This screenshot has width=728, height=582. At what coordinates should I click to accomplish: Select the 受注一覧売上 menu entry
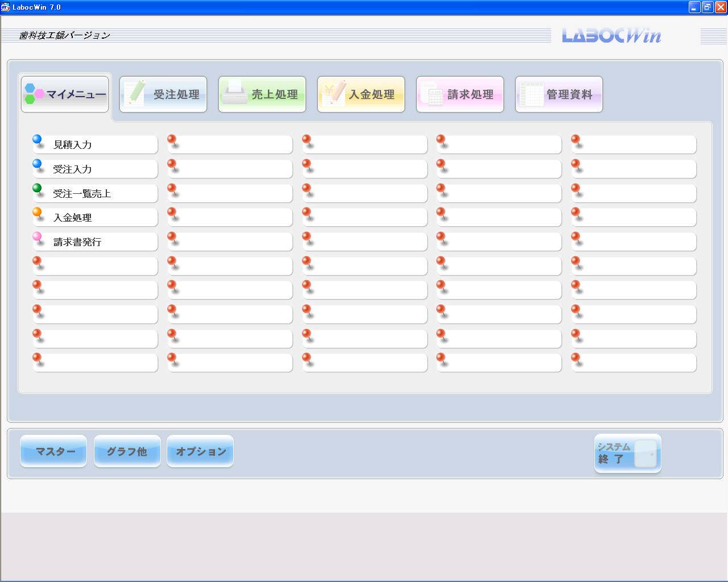click(96, 194)
